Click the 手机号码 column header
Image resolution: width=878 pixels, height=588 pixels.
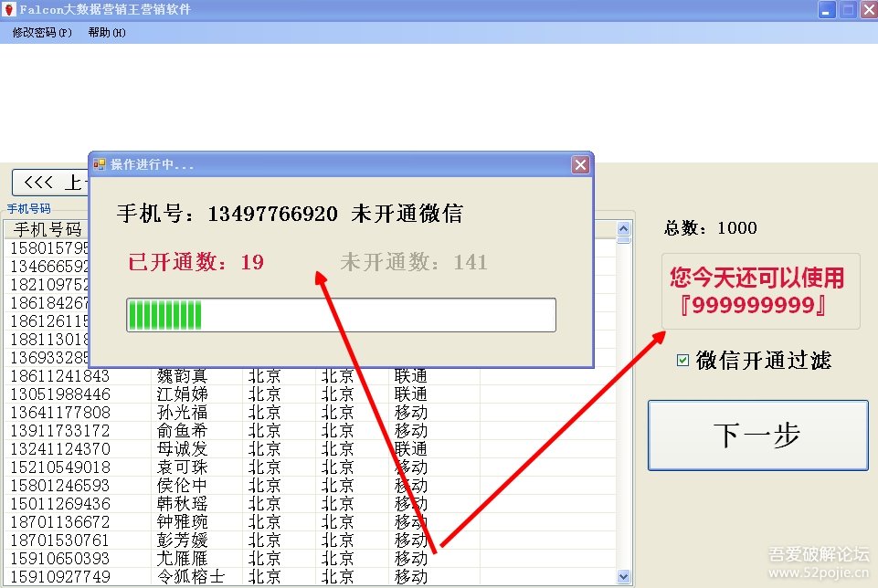[x=48, y=229]
